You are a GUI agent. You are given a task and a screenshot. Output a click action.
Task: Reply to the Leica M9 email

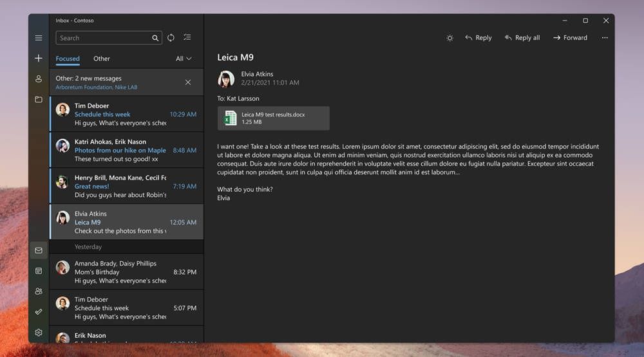tap(478, 38)
